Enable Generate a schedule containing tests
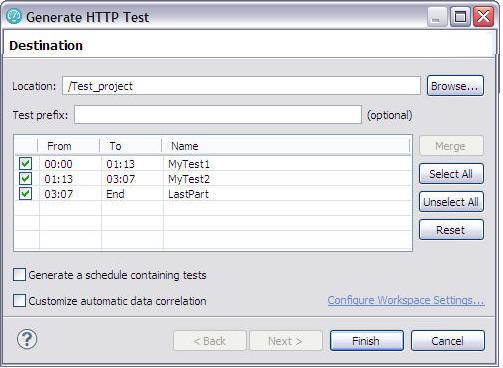 [19, 275]
